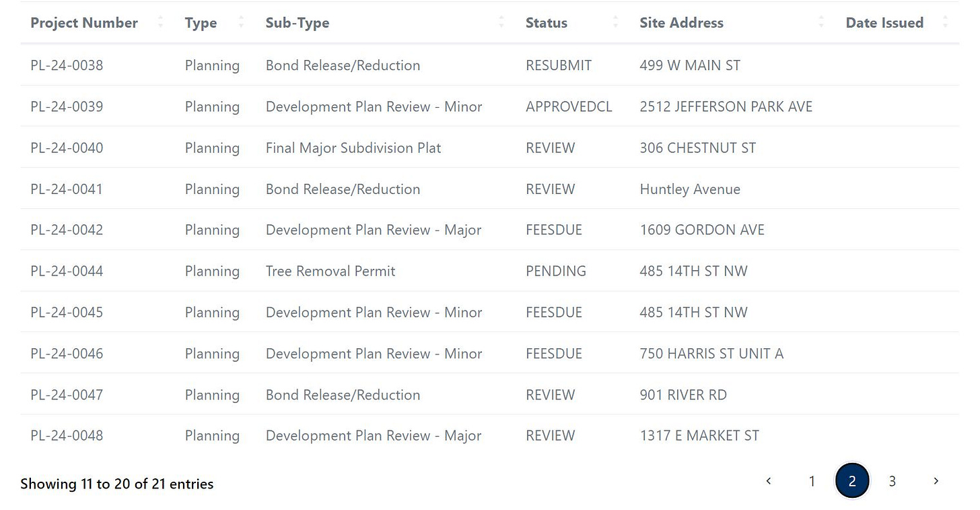The image size is (980, 510).
Task: Click 485 14TH ST NW for PL-24-0044
Action: click(x=693, y=271)
